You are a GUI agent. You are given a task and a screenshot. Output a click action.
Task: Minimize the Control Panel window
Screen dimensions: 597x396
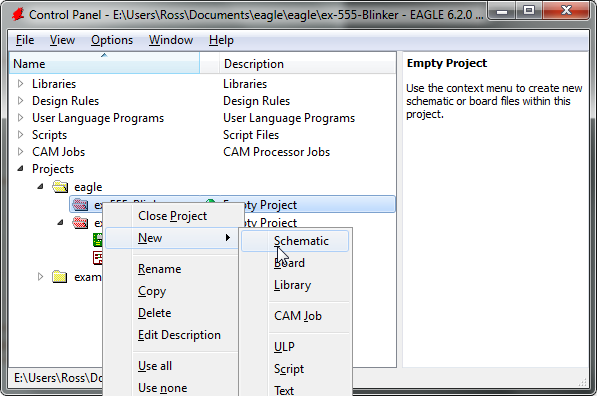502,11
